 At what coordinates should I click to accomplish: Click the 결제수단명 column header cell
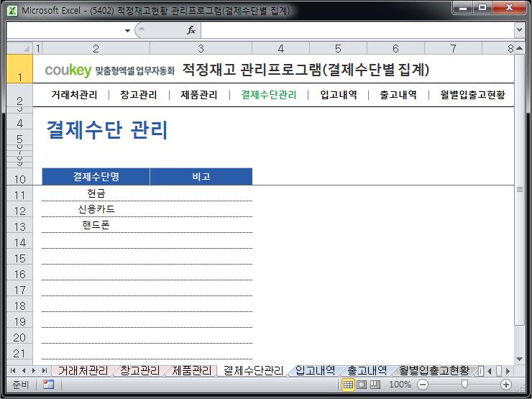tap(96, 176)
